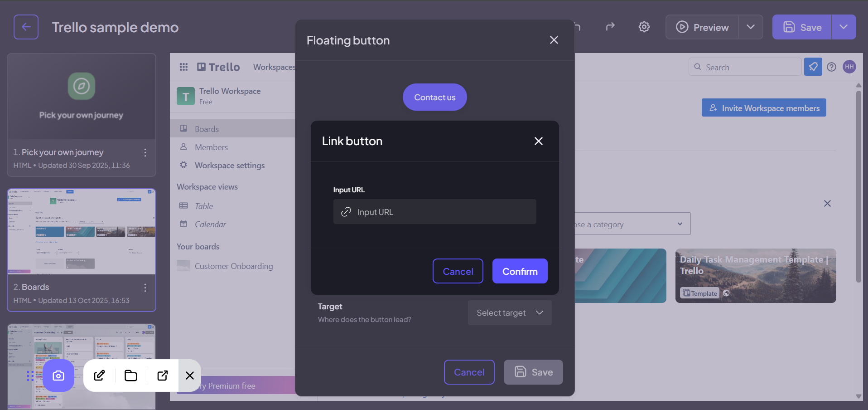Click the back arrow next to Trello sample demo
The height and width of the screenshot is (410, 868).
click(x=26, y=27)
